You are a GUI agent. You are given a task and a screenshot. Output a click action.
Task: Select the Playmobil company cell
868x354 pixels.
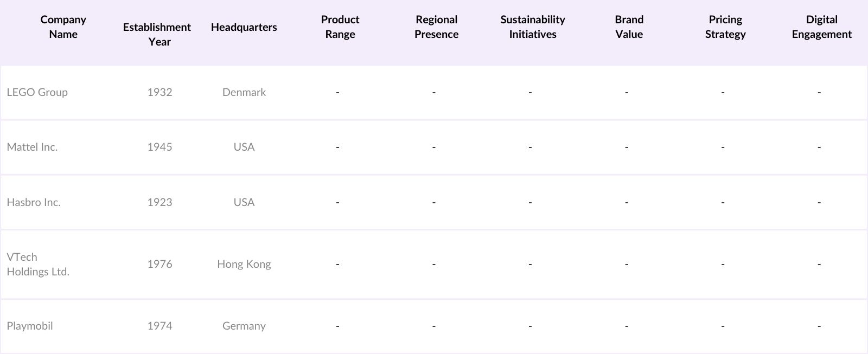(30, 326)
